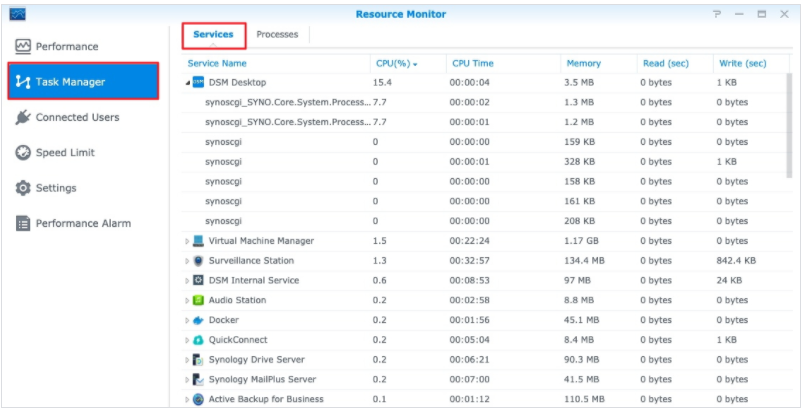
Task: Click the Virtual Machine Manager icon
Action: (198, 241)
